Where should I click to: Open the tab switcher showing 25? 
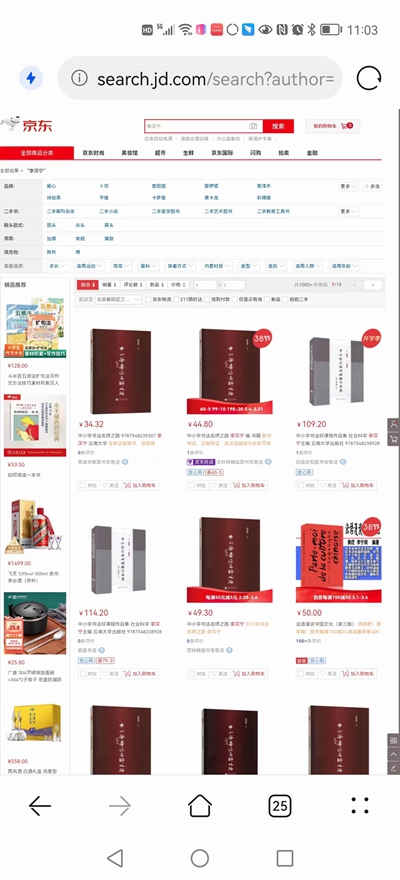click(279, 806)
